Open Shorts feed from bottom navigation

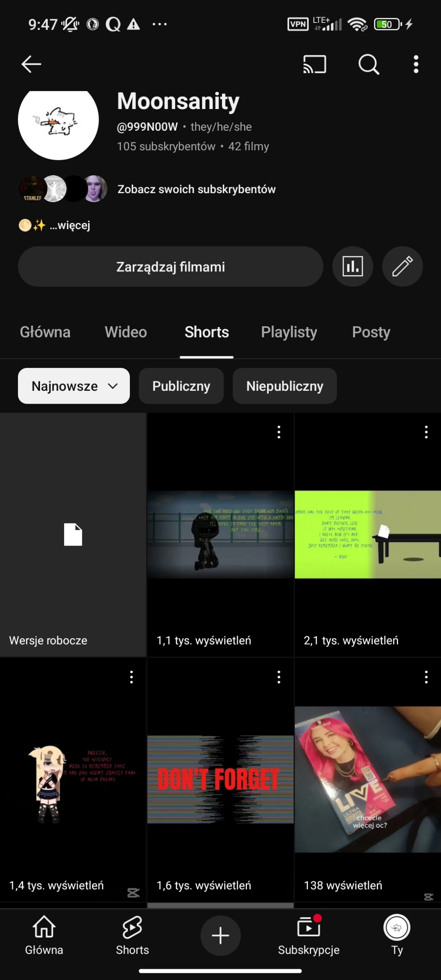(x=132, y=936)
